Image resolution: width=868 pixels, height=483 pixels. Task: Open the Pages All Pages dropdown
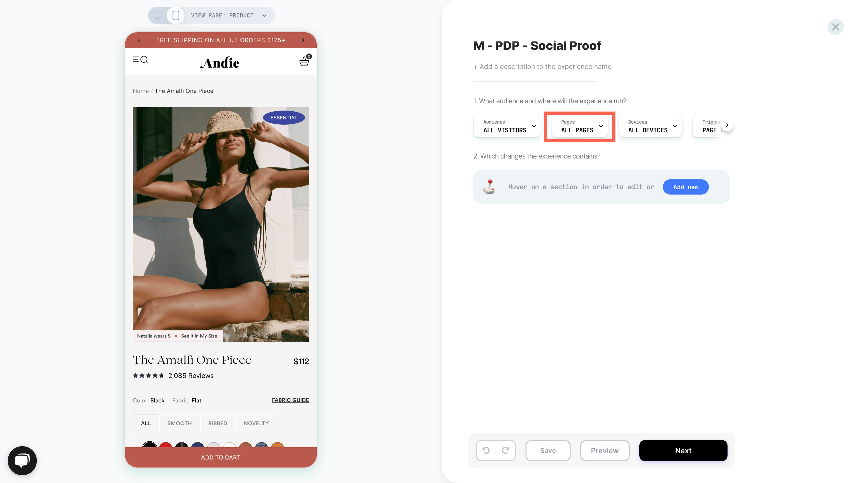tap(580, 126)
